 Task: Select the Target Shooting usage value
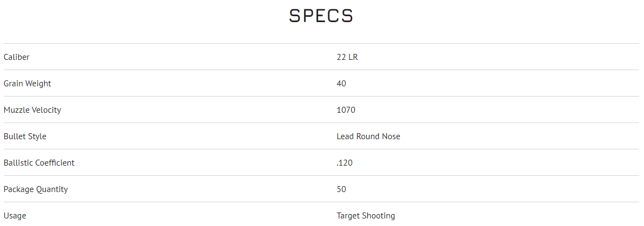click(x=366, y=216)
